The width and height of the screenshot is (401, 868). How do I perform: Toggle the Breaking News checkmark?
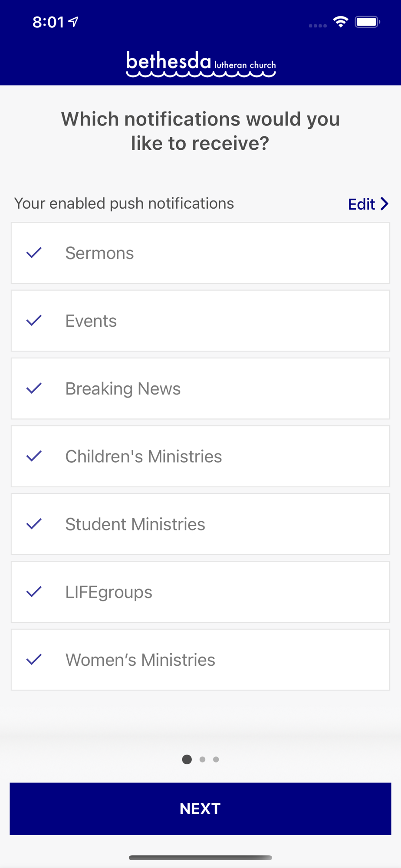pyautogui.click(x=34, y=388)
